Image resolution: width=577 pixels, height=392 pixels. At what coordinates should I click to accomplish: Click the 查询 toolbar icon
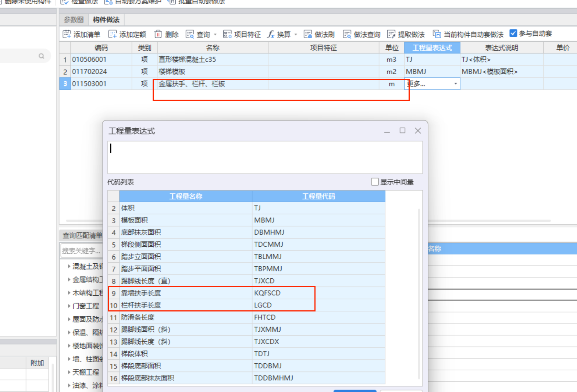pos(190,34)
